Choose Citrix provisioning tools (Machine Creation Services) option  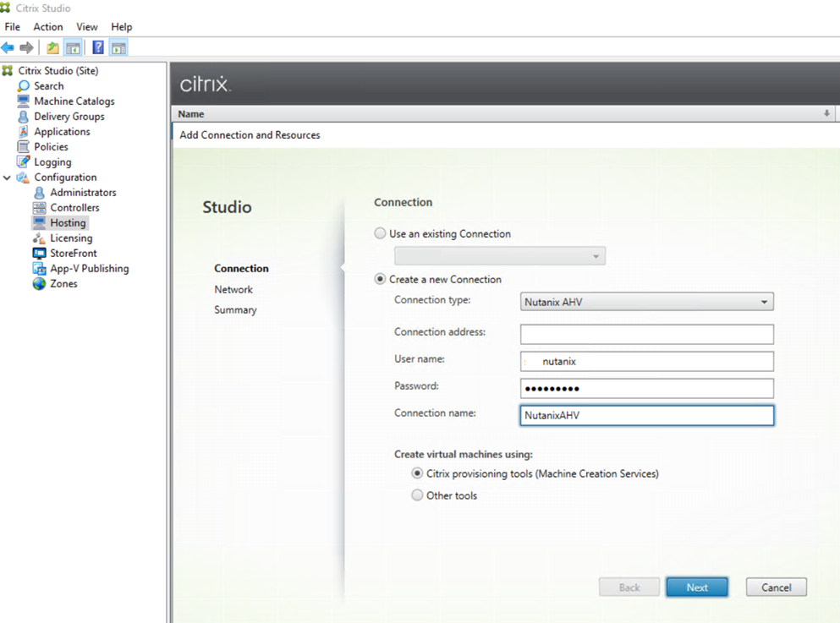pyautogui.click(x=417, y=474)
